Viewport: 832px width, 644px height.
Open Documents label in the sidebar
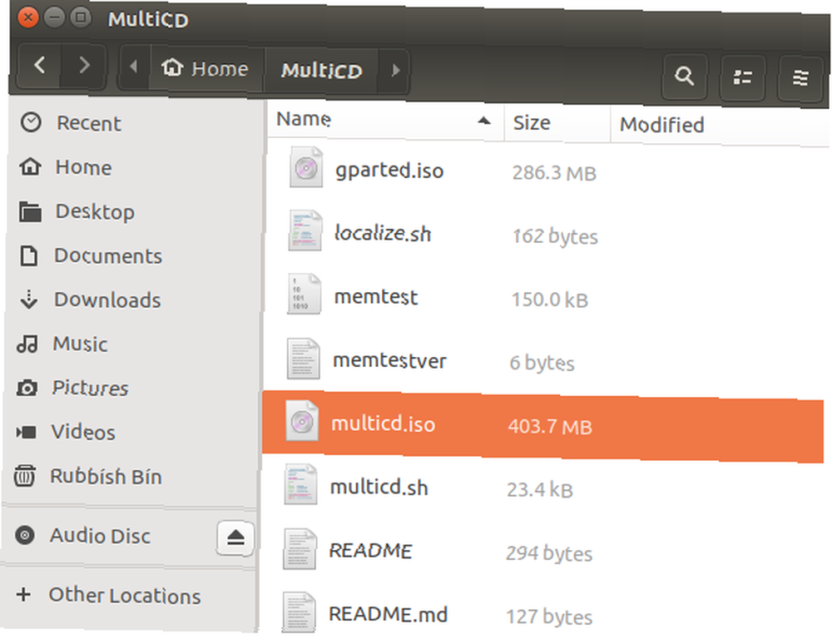[x=108, y=255]
